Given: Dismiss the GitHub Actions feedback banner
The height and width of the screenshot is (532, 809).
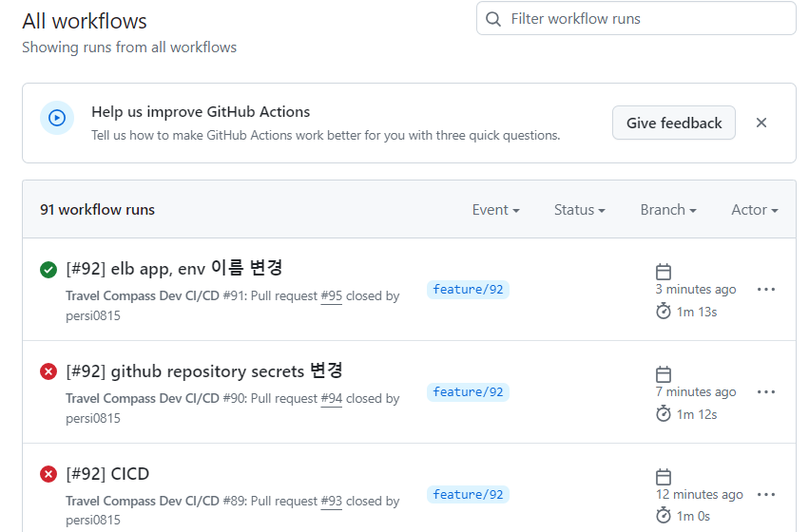Looking at the screenshot, I should [x=761, y=123].
